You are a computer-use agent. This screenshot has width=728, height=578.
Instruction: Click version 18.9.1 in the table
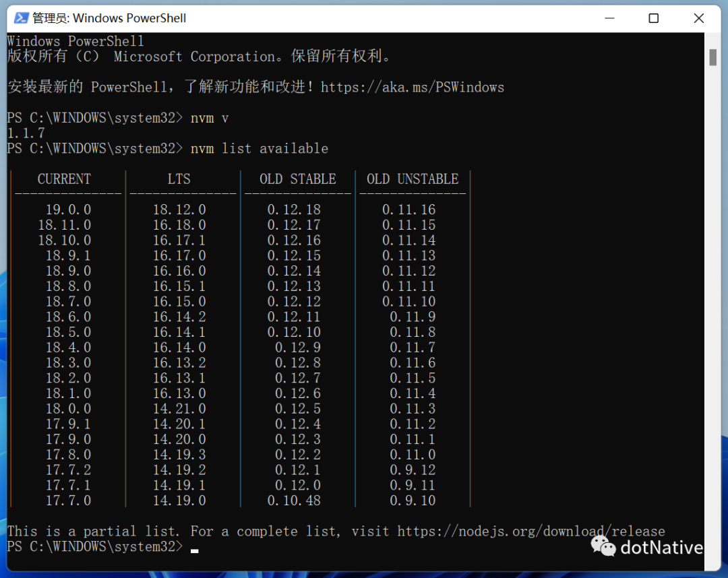coord(68,255)
